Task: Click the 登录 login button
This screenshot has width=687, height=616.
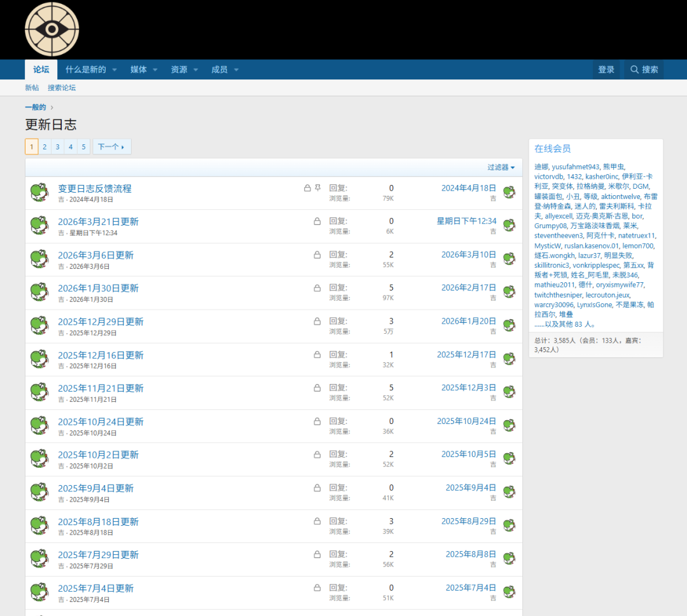Action: pyautogui.click(x=606, y=70)
